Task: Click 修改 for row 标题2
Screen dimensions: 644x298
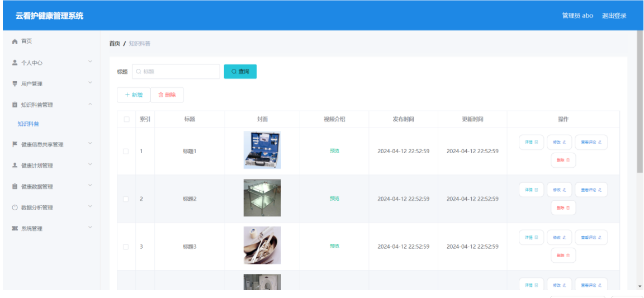Action: click(560, 190)
